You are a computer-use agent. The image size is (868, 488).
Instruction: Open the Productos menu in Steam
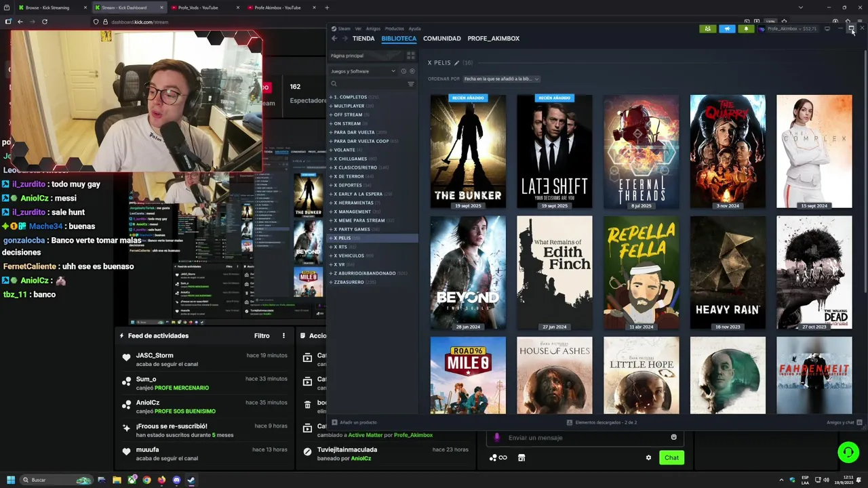click(394, 28)
